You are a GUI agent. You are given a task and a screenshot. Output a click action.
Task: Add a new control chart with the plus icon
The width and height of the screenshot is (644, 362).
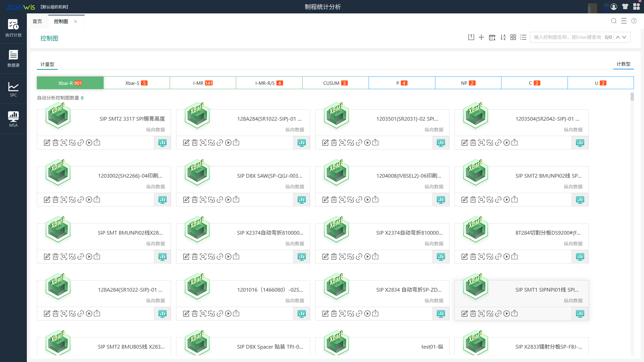(x=481, y=37)
